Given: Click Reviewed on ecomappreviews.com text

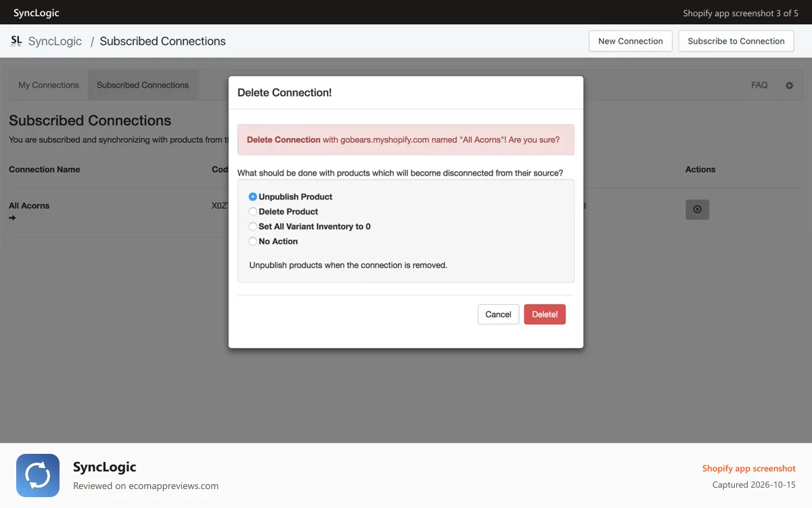Looking at the screenshot, I should pyautogui.click(x=145, y=486).
